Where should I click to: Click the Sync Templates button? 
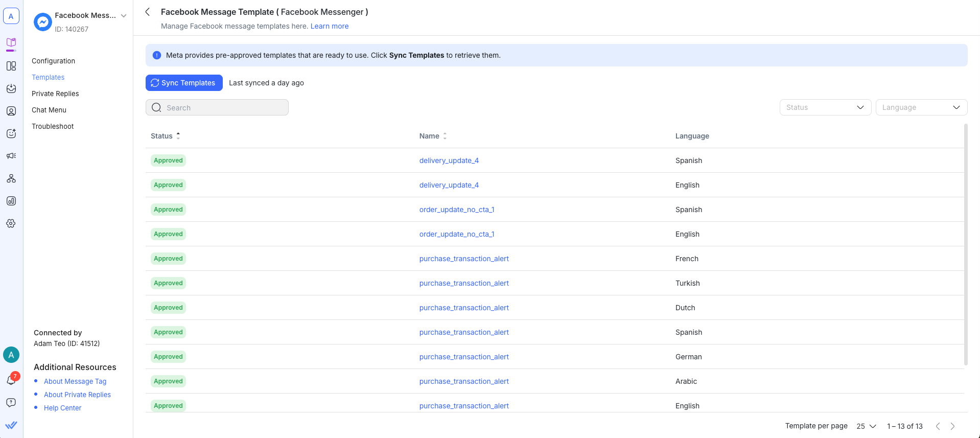(x=184, y=83)
